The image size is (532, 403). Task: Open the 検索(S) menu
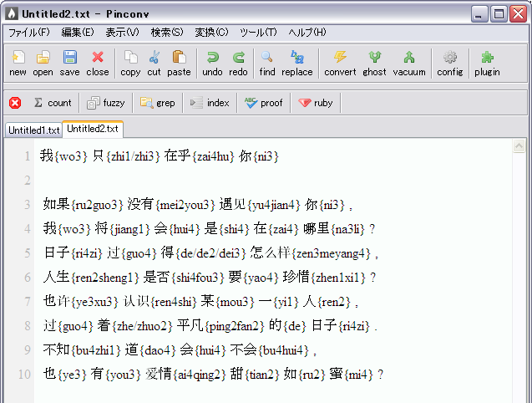(167, 33)
